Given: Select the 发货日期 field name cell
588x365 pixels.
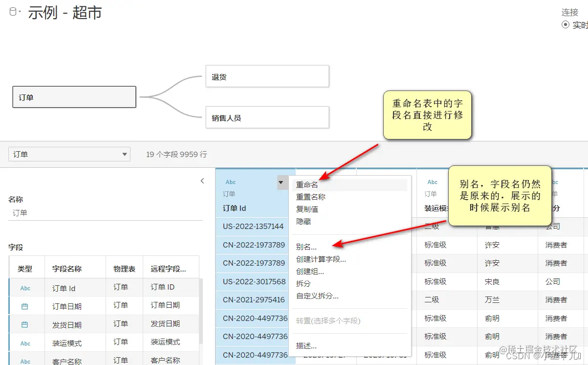Looking at the screenshot, I should [75, 324].
